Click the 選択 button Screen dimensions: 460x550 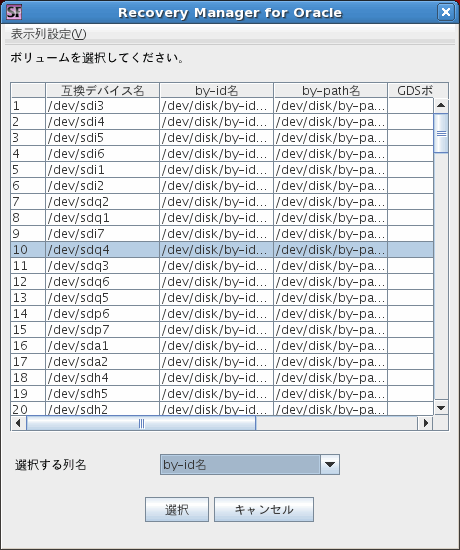tap(177, 509)
